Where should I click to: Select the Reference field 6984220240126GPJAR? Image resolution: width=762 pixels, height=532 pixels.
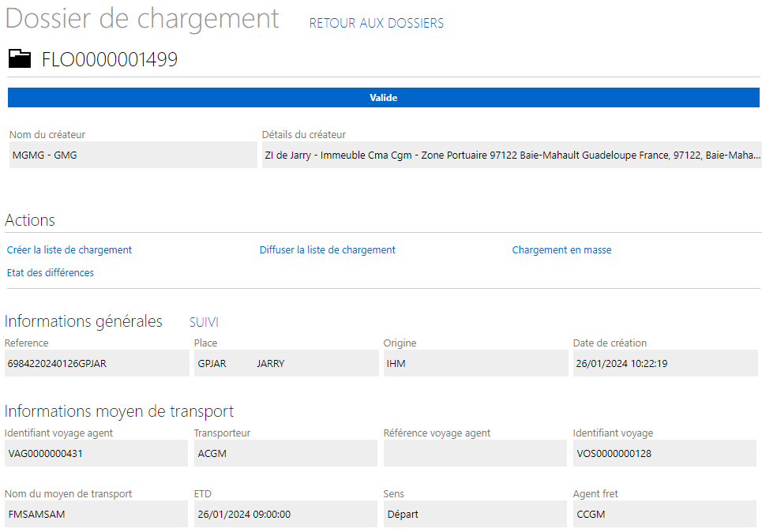96,363
